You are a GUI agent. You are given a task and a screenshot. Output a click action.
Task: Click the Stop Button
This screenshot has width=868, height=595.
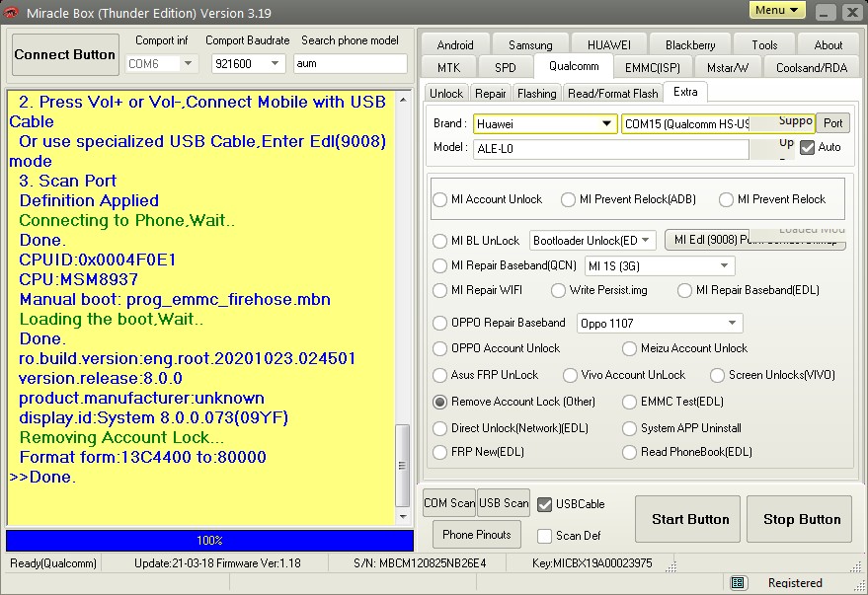(x=799, y=519)
